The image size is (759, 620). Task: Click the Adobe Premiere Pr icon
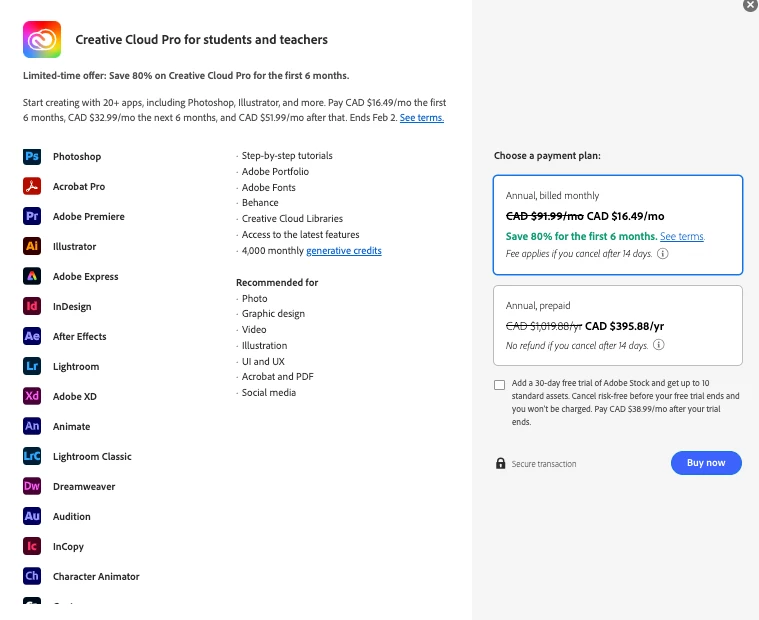point(32,216)
